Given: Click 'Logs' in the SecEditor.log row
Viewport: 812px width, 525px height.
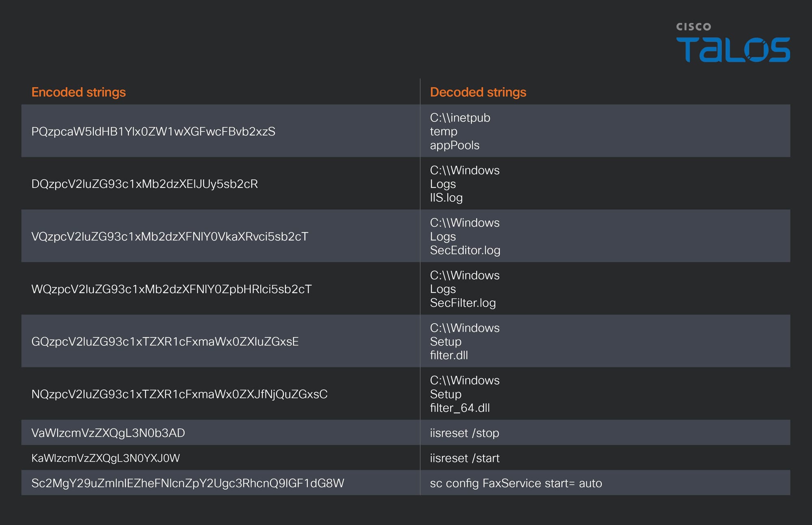Looking at the screenshot, I should (x=443, y=237).
